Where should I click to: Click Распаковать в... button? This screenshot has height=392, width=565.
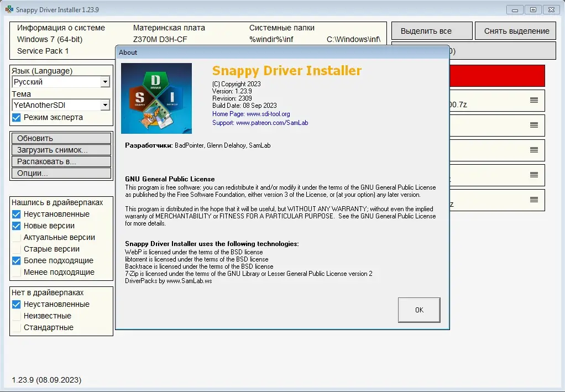tap(61, 161)
